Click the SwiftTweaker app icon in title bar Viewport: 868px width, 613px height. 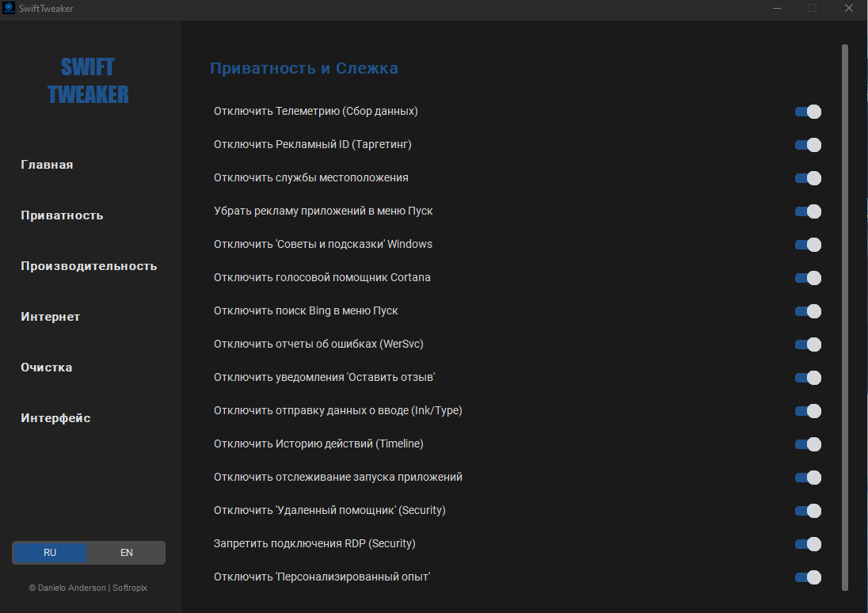pos(9,9)
